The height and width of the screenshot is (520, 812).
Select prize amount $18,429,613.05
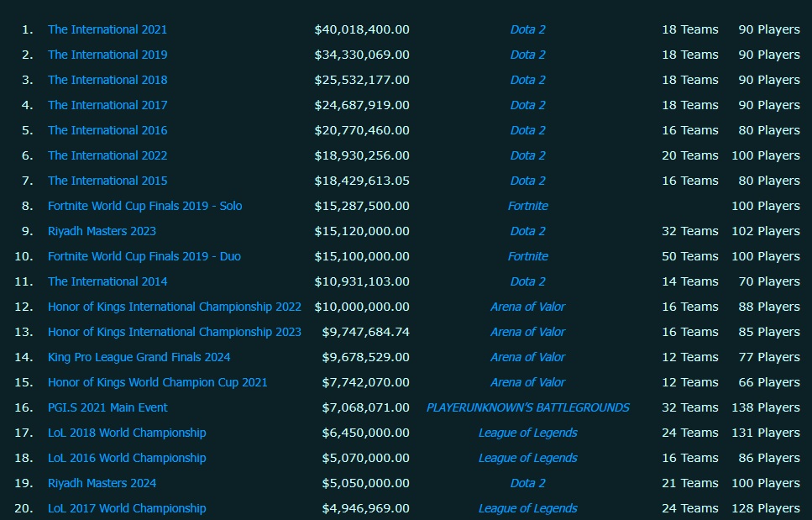[361, 181]
